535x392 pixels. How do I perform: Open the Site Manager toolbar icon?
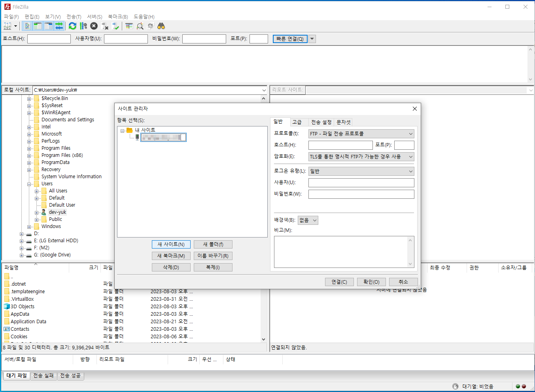click(8, 26)
